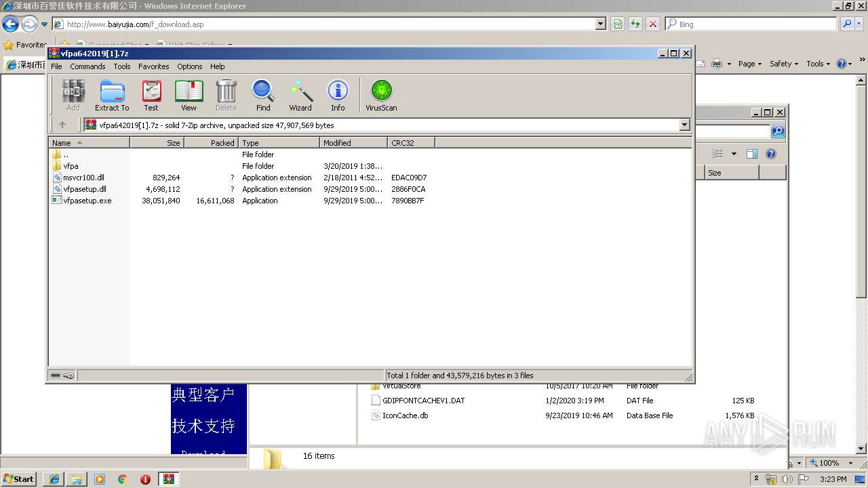Open the Internet Explorer Safety menu
The height and width of the screenshot is (488, 868).
click(x=784, y=64)
